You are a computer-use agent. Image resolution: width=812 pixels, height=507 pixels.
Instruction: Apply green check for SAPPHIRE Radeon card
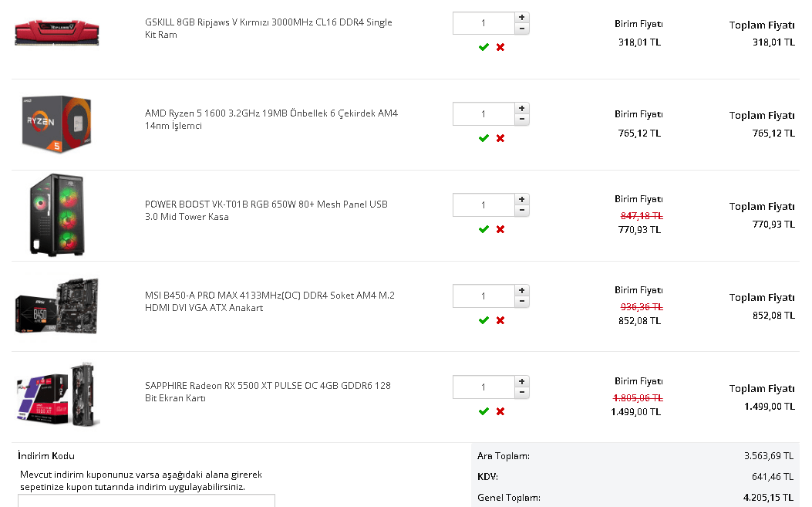click(x=483, y=411)
